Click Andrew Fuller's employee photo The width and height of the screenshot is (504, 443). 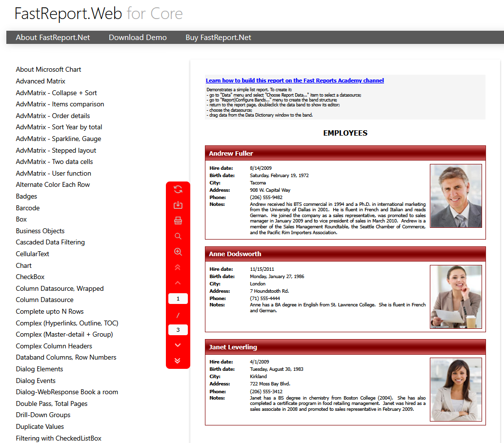click(456, 196)
